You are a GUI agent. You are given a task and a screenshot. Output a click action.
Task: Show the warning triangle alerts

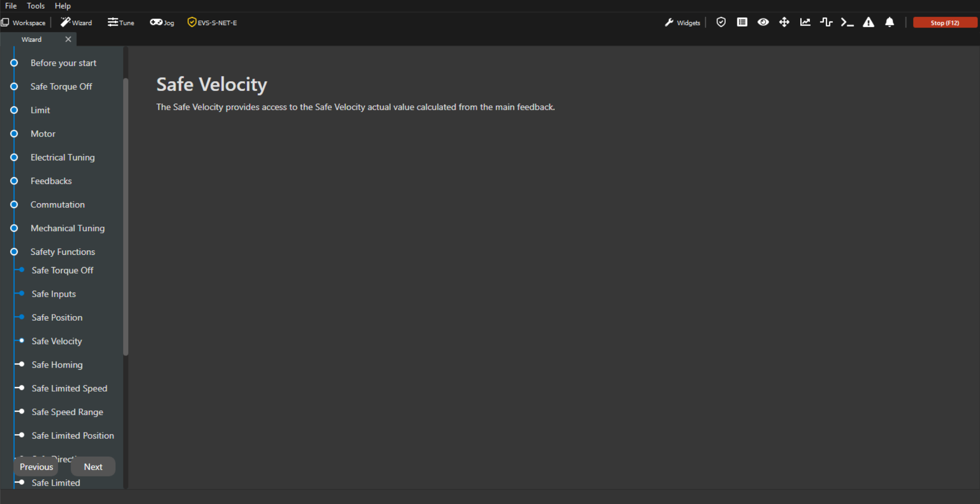coord(868,22)
